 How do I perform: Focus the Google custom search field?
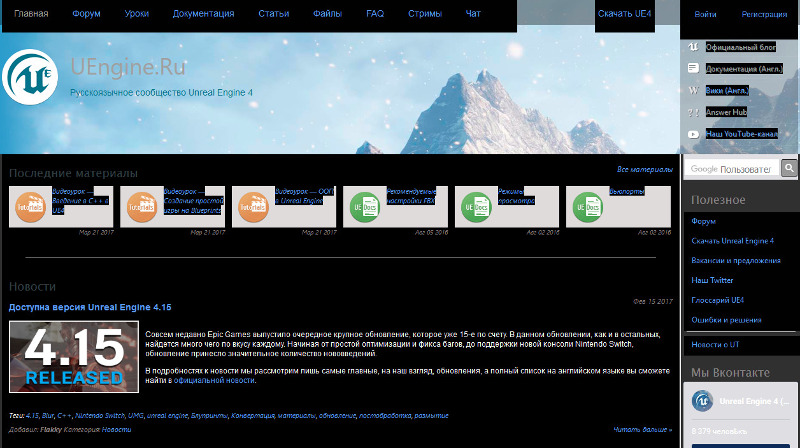tap(733, 168)
